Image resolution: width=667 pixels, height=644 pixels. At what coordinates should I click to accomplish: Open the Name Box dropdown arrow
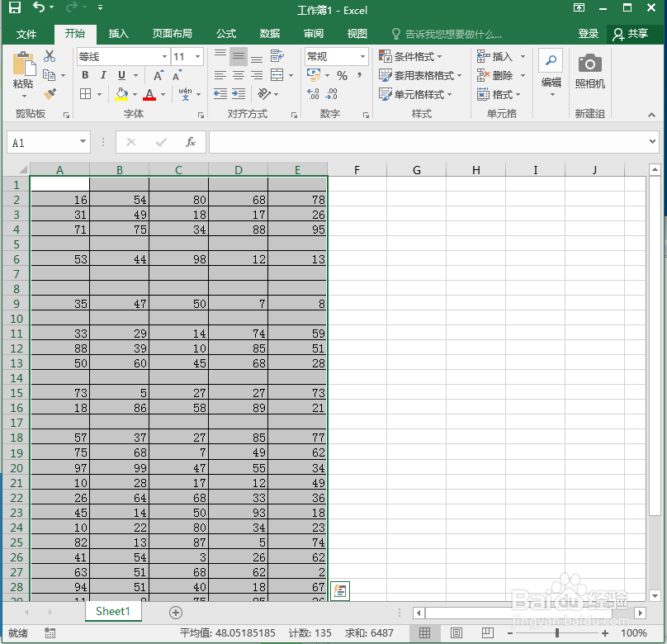83,142
